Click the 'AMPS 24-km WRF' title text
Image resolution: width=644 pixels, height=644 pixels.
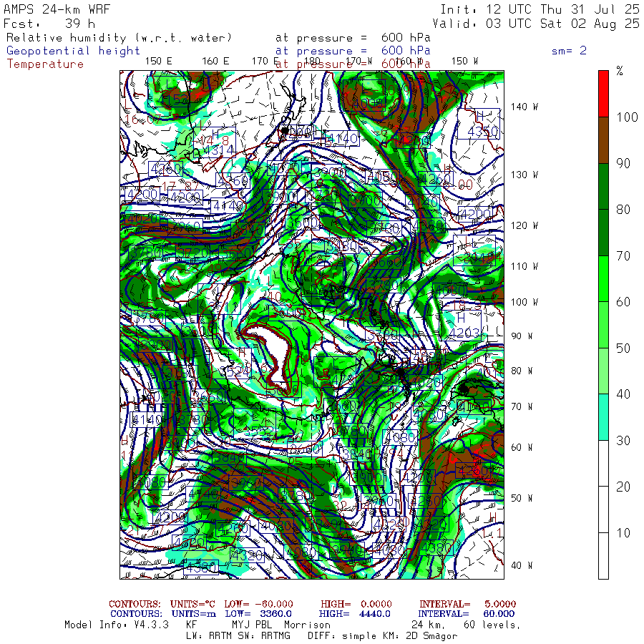57,9
